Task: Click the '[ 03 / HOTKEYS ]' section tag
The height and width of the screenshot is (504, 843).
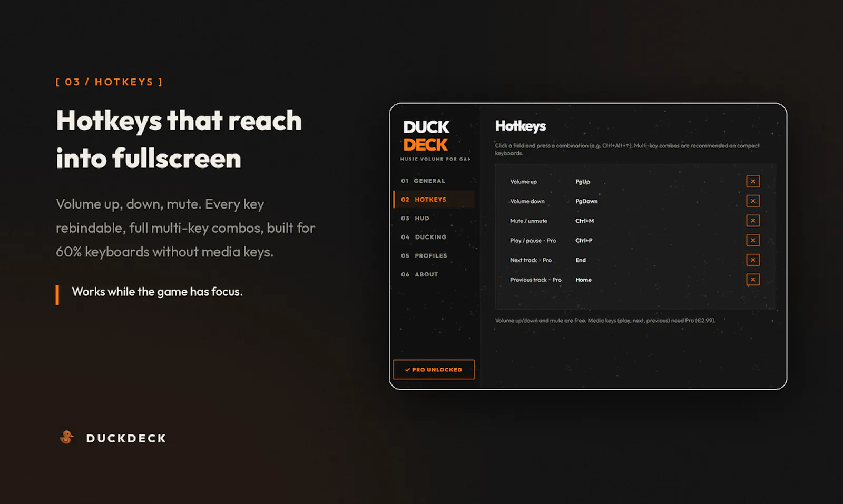Action: click(109, 82)
